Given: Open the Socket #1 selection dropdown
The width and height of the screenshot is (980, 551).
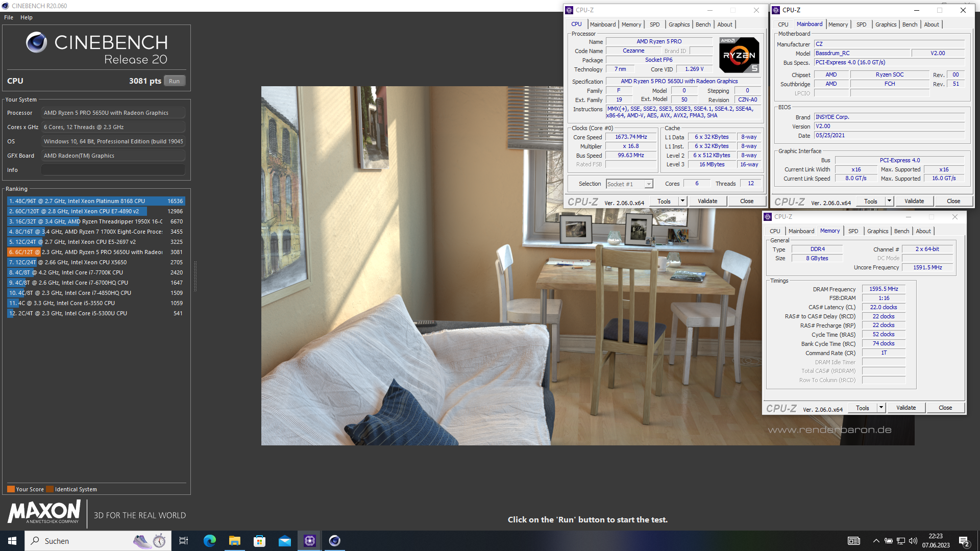Looking at the screenshot, I should (x=629, y=184).
